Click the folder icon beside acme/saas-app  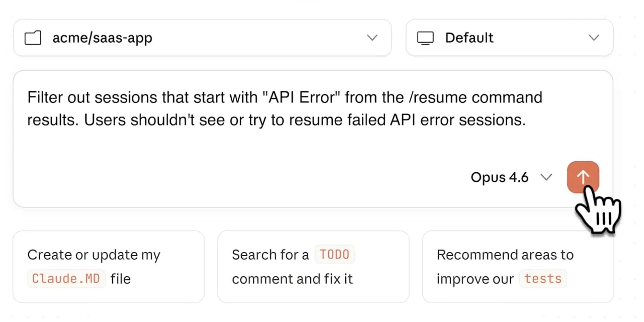[33, 38]
